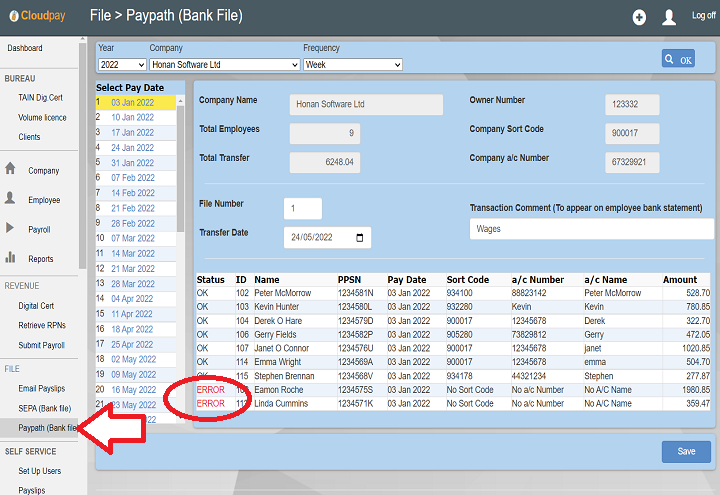Click the Reports bar chart icon
Screen dimensions: 720x495
click(11, 258)
